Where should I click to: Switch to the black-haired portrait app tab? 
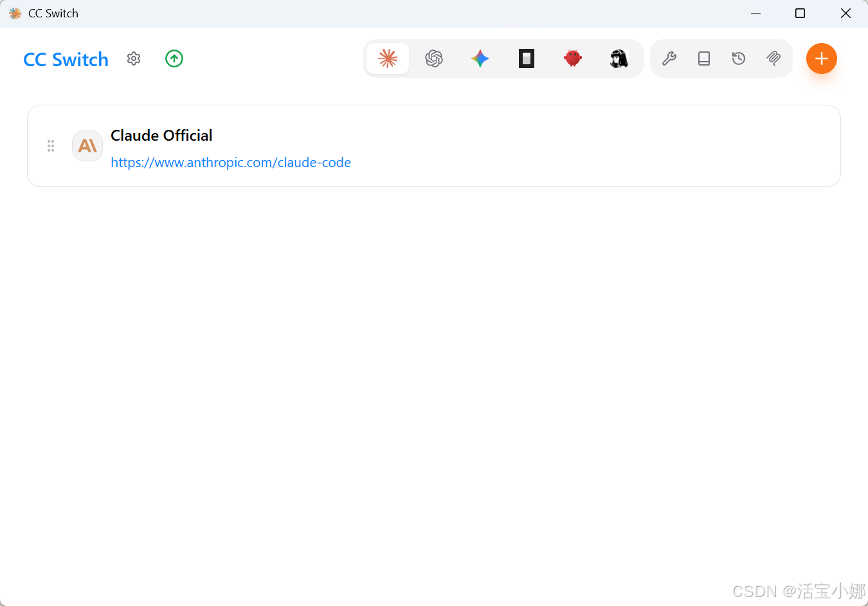pyautogui.click(x=619, y=58)
